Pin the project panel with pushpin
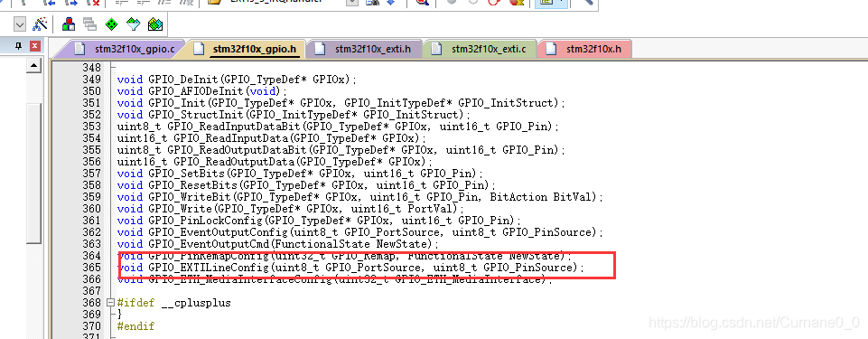This screenshot has height=339, width=868. pyautogui.click(x=18, y=46)
